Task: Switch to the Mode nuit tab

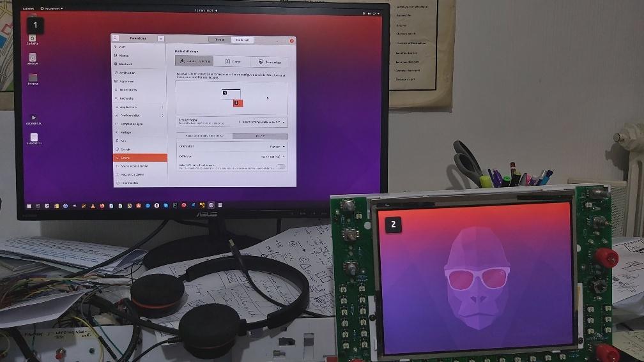Action: 242,40
